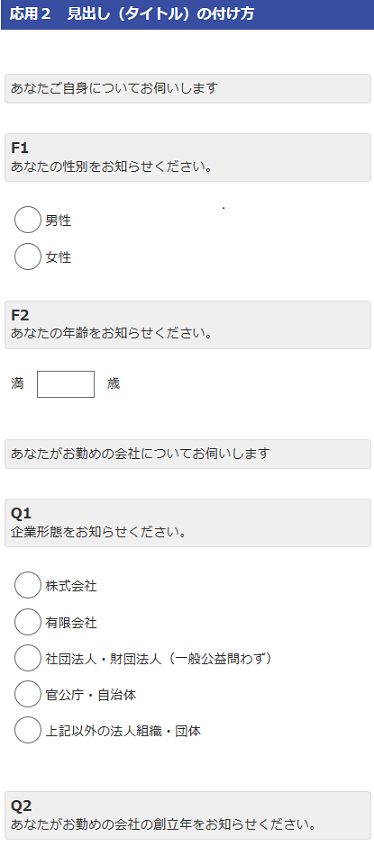Viewport: 374px width, 846px height.
Task: Click the あなたご自身についてお伺いします section heading
Action: click(188, 88)
